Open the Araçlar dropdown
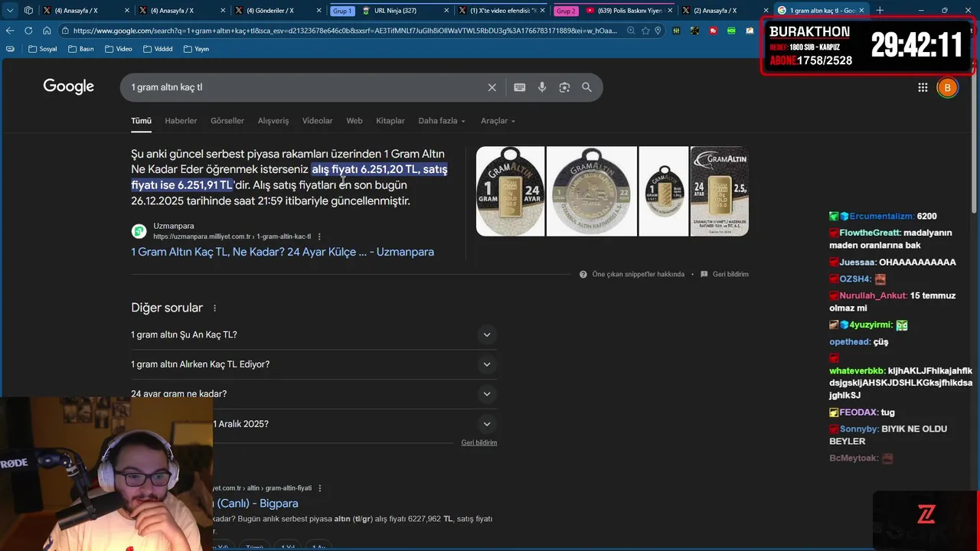 coord(498,121)
